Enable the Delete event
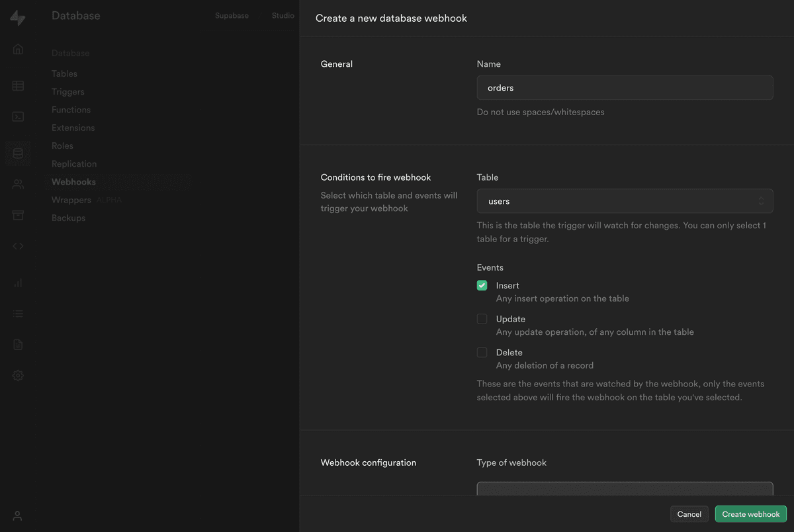Screen dimensions: 794x532 pos(482,352)
